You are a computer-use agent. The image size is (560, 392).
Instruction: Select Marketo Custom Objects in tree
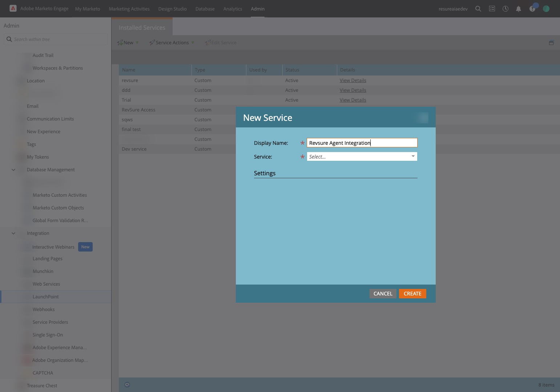[x=58, y=208]
